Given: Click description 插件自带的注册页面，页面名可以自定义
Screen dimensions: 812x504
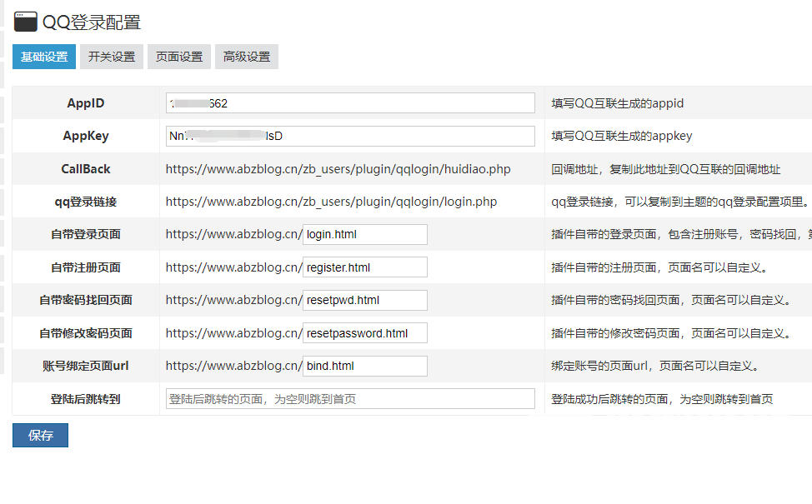Looking at the screenshot, I should click(659, 267).
